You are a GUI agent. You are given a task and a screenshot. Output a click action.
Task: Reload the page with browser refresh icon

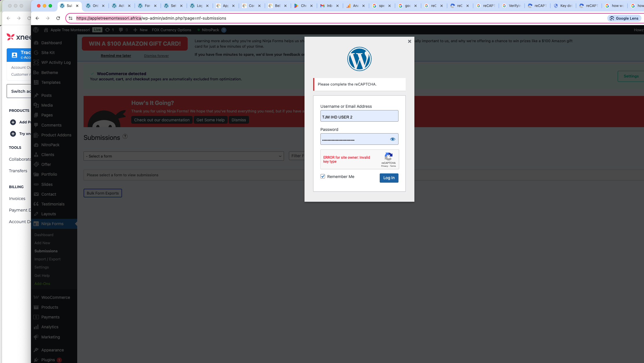point(58,18)
